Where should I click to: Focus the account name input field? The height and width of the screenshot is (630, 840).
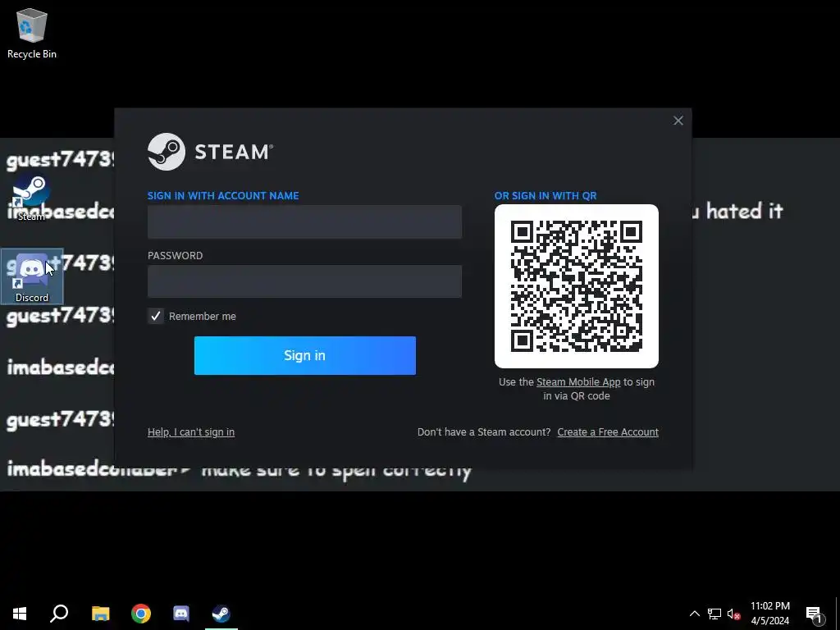(x=304, y=221)
